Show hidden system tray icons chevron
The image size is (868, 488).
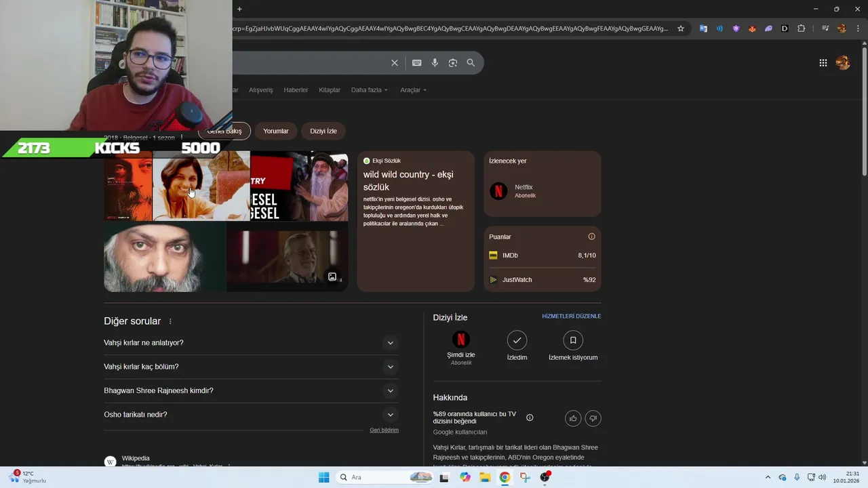point(768,477)
